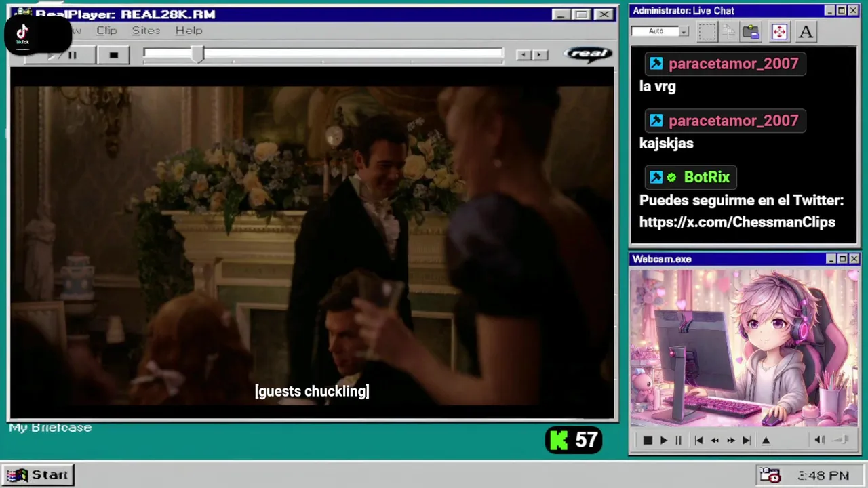Click the rewind button in Webcam.exe
Viewport: 868px width, 488px height.
point(714,441)
